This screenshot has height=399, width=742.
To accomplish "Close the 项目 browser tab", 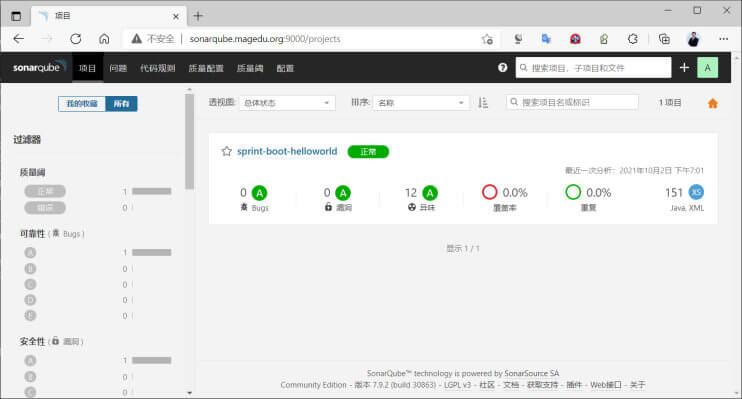I will (x=176, y=17).
